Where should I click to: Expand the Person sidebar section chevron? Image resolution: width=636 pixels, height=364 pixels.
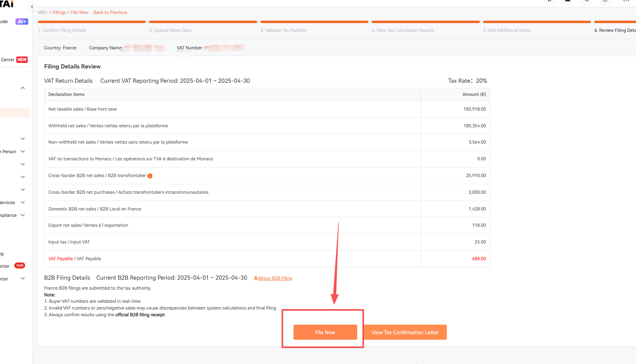[23, 152]
